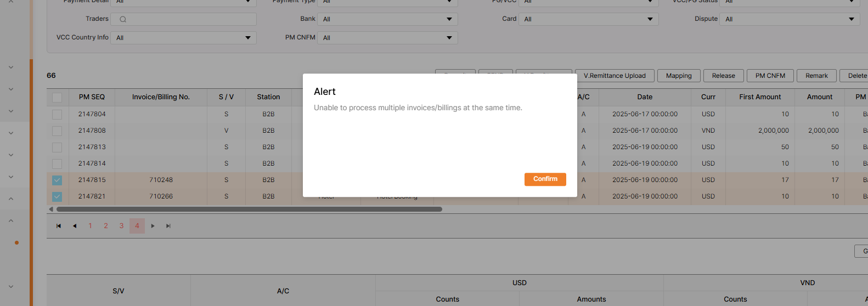This screenshot has width=868, height=306.
Task: Open the Bank dropdown
Action: click(387, 19)
